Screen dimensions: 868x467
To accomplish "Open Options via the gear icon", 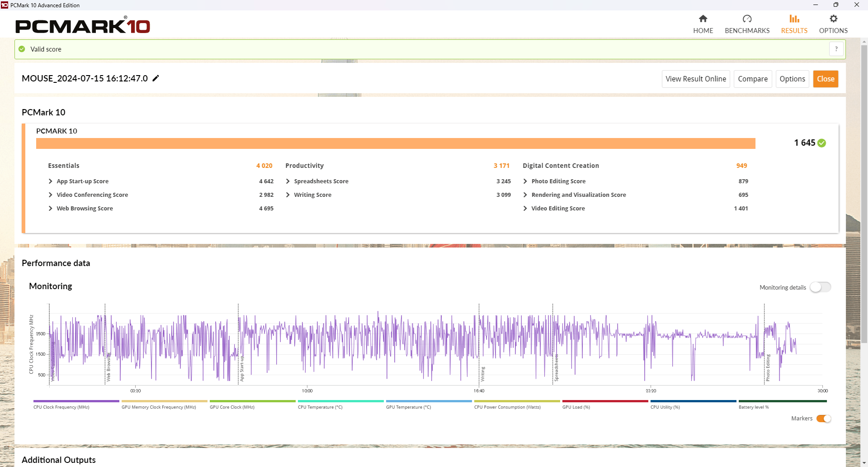I will (833, 19).
